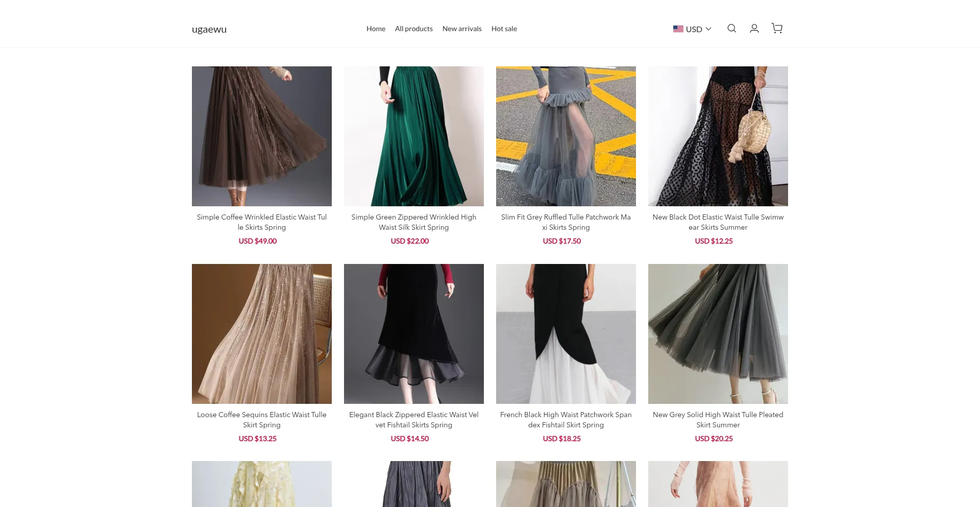
Task: Open the Hot sale menu item
Action: (x=504, y=29)
